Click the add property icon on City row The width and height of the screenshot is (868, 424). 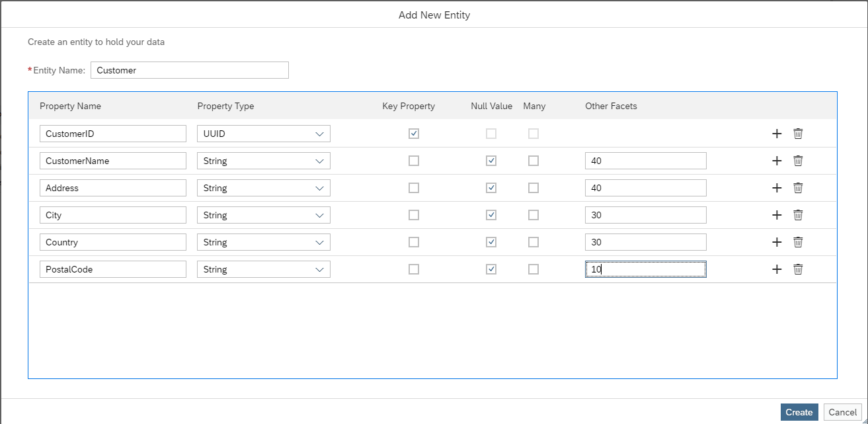pyautogui.click(x=777, y=214)
